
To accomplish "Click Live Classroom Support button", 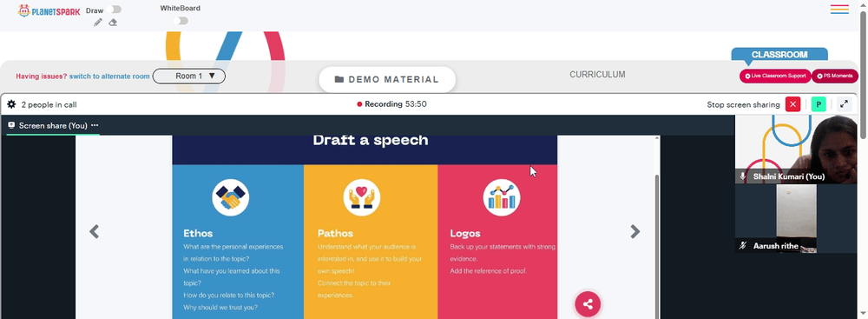I will [775, 76].
